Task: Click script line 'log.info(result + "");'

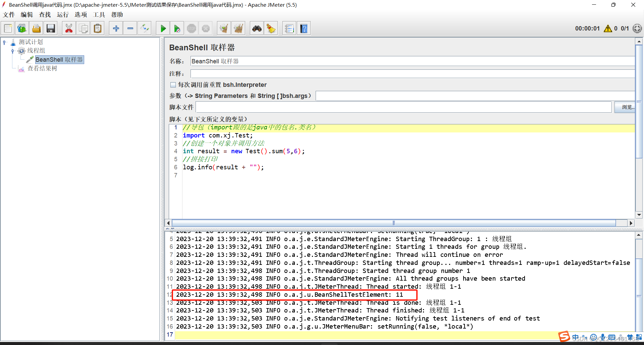Action: (223, 167)
